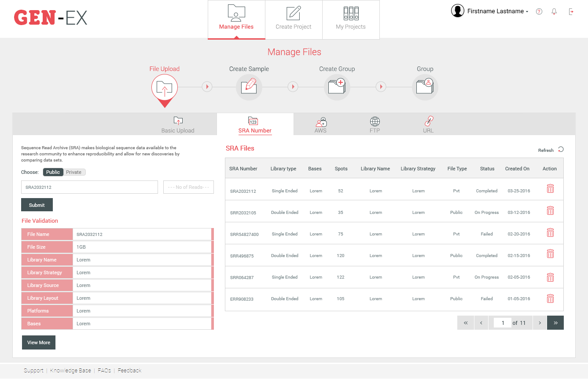Delete the SRA2032112 row with trash icon
The height and width of the screenshot is (379, 588).
[x=550, y=189]
